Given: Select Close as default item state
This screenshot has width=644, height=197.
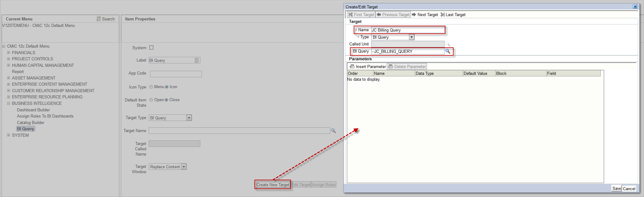Looking at the screenshot, I should point(166,100).
